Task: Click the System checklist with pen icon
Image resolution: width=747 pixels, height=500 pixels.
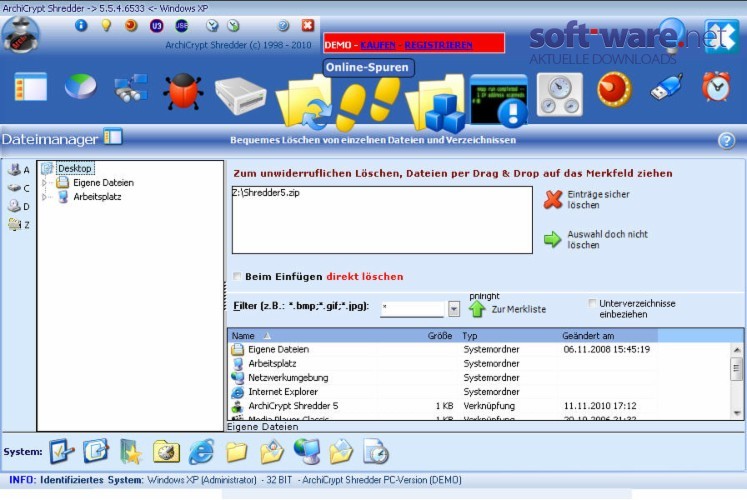Action: pyautogui.click(x=62, y=451)
